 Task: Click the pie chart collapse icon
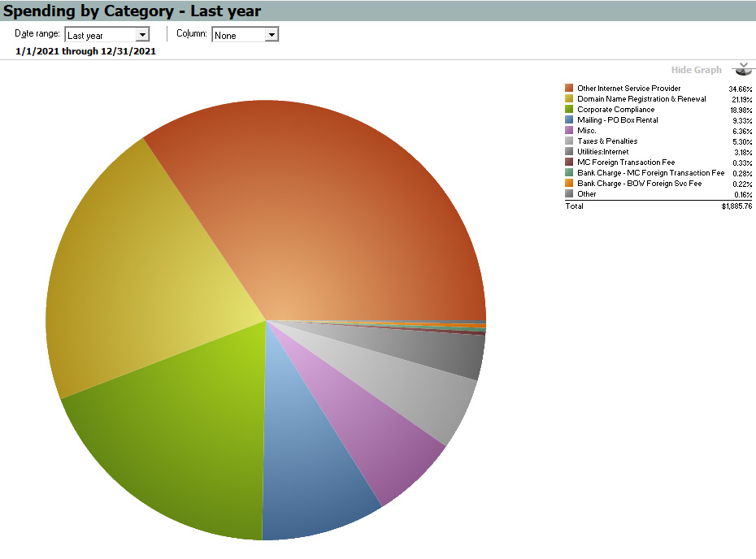(x=743, y=70)
